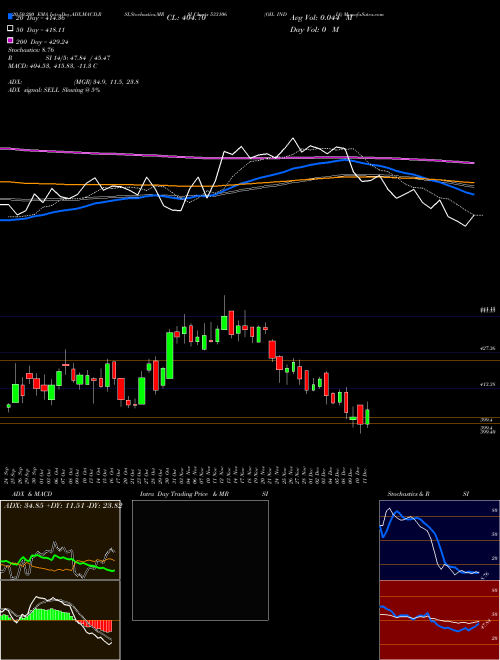Click the tallest green candle at the October rally

coord(170,356)
